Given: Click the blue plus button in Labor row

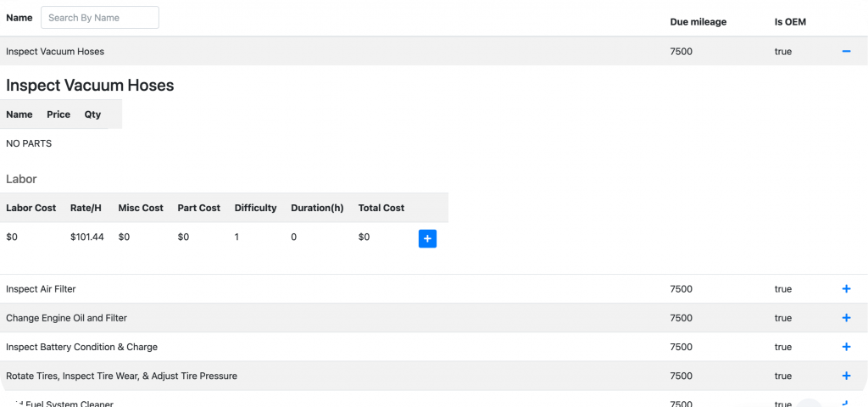Looking at the screenshot, I should (427, 238).
